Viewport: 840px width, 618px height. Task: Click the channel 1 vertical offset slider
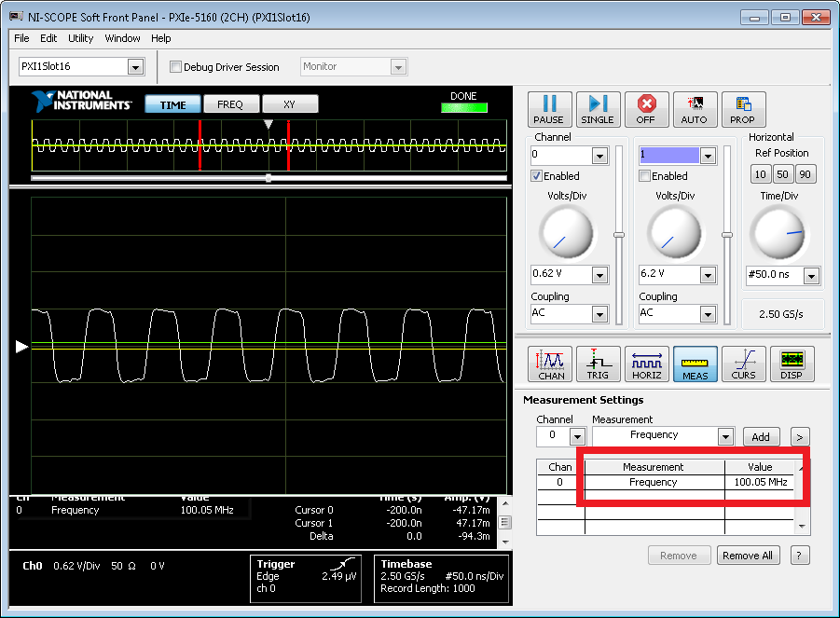point(727,235)
